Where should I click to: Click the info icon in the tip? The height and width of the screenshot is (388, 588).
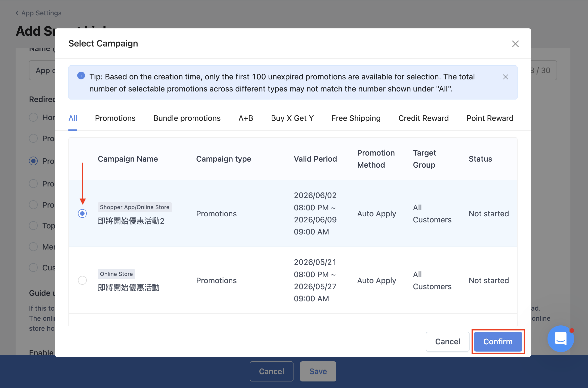point(81,76)
